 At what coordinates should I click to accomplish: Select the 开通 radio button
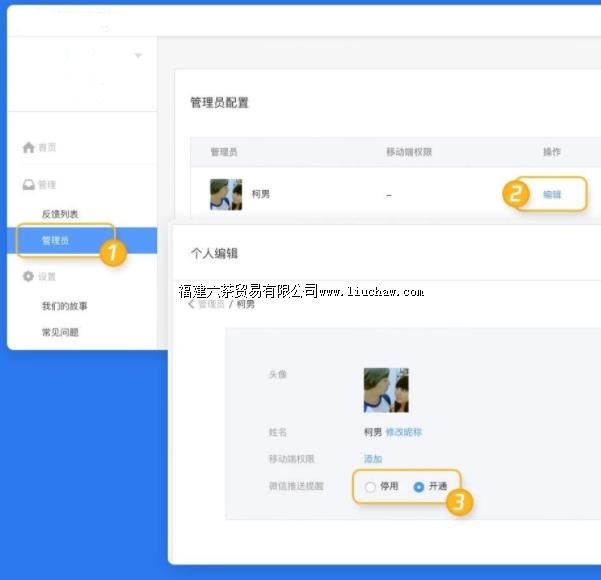(419, 487)
